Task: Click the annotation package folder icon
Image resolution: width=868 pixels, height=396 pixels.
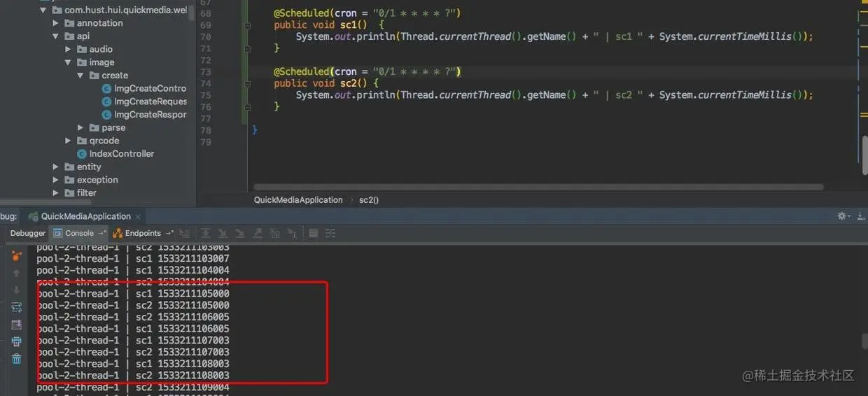Action: pyautogui.click(x=69, y=23)
